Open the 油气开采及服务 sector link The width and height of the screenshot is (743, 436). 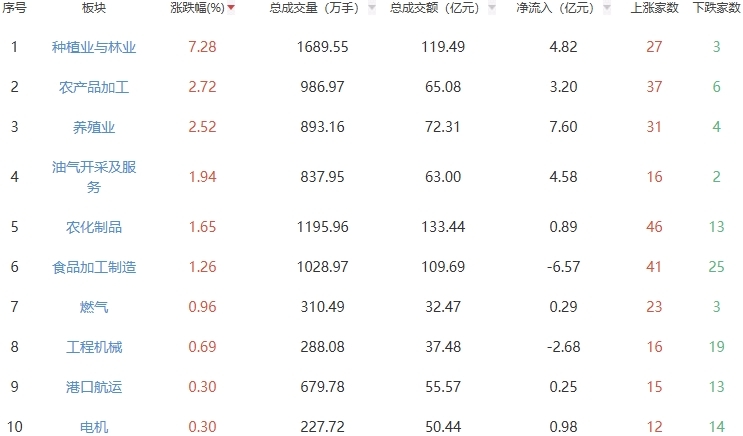click(x=94, y=177)
